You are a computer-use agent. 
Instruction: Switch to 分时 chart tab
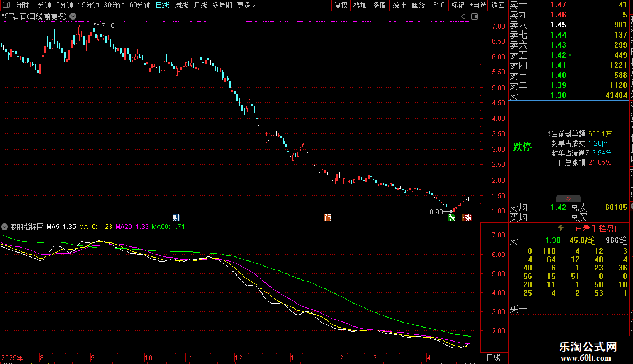pos(22,5)
